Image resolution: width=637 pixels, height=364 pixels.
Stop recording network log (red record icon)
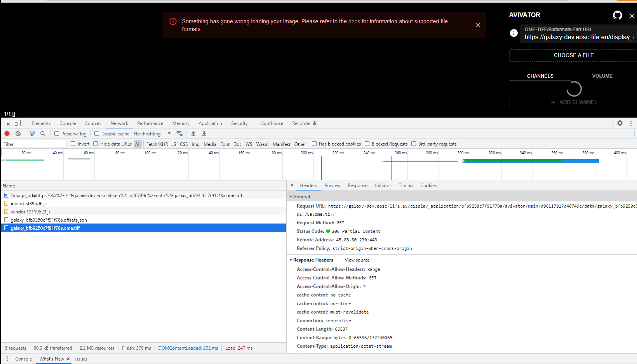click(x=7, y=133)
